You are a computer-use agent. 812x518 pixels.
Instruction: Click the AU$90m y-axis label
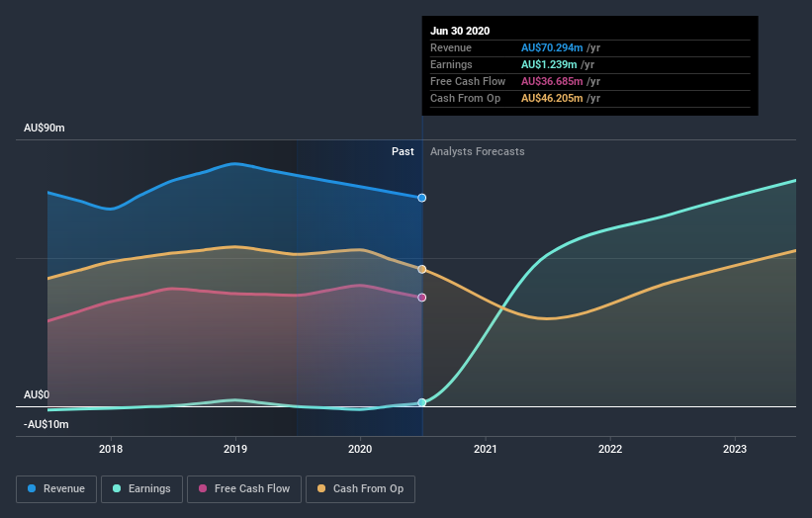point(45,128)
